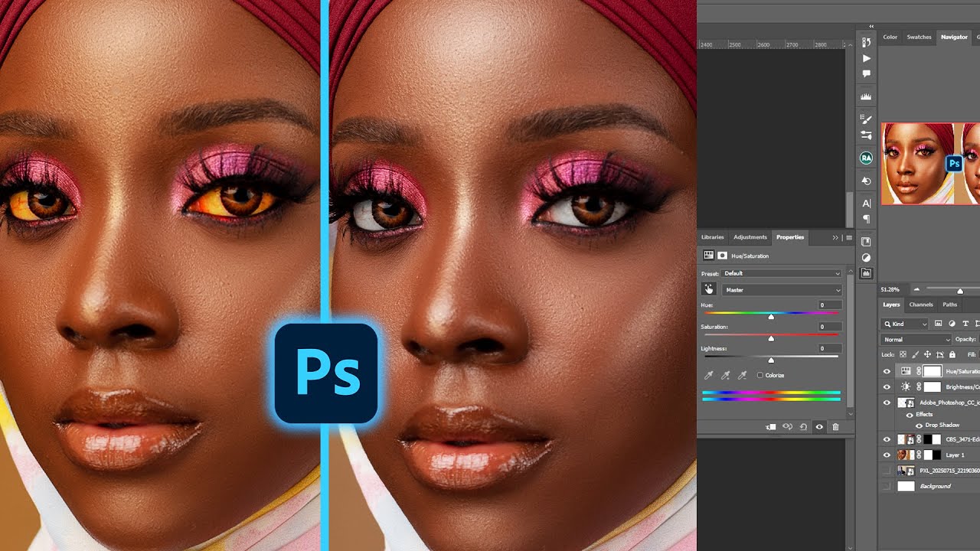This screenshot has height=551, width=980.
Task: Hide the CBS_3471-Edit layer
Action: tap(887, 439)
